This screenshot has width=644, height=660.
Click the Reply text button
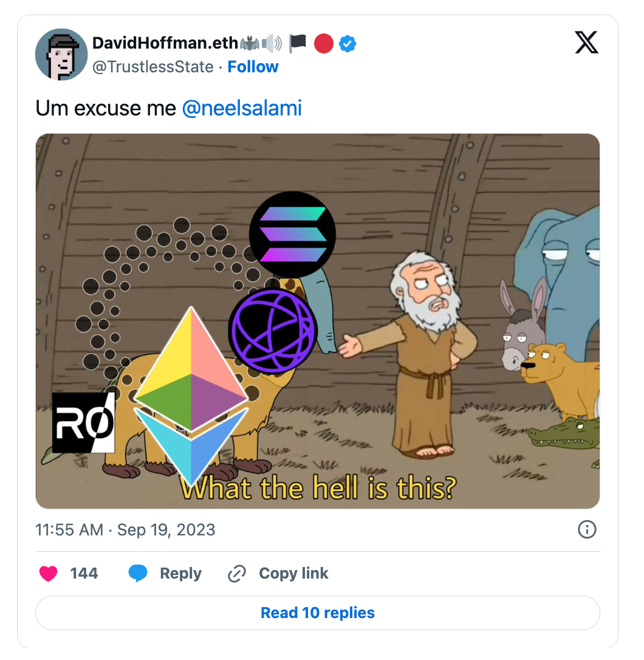click(180, 573)
